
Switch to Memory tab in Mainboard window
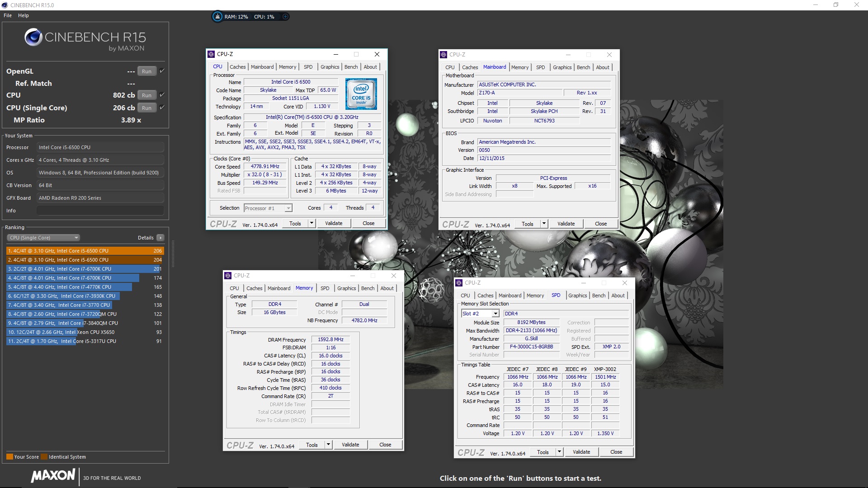click(x=520, y=67)
